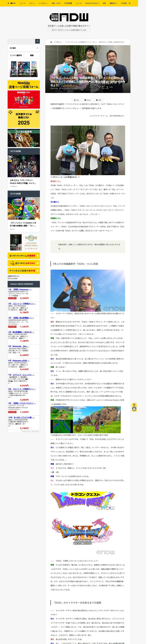This screenshot has height=644, width=146.
Task: Open シリーズ in the top menu
Action: [x=79, y=3]
